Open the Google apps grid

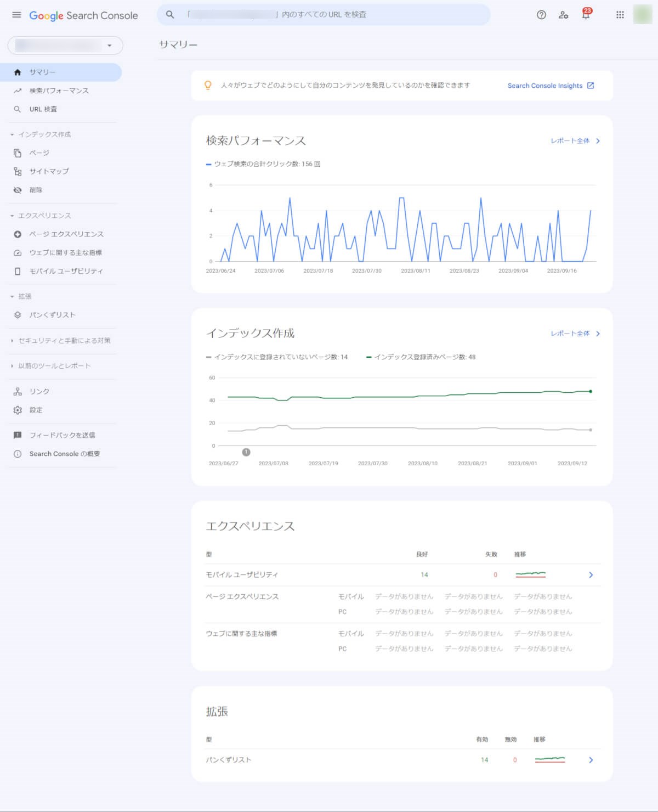pyautogui.click(x=620, y=15)
